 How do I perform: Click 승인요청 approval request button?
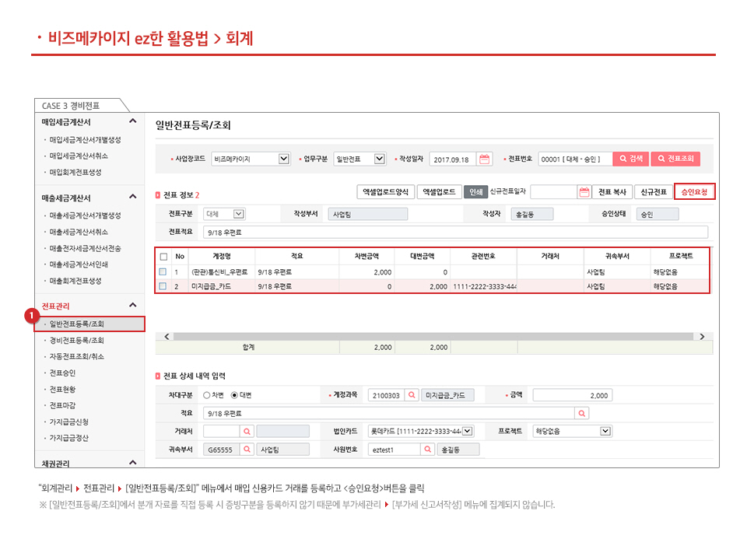coord(694,192)
